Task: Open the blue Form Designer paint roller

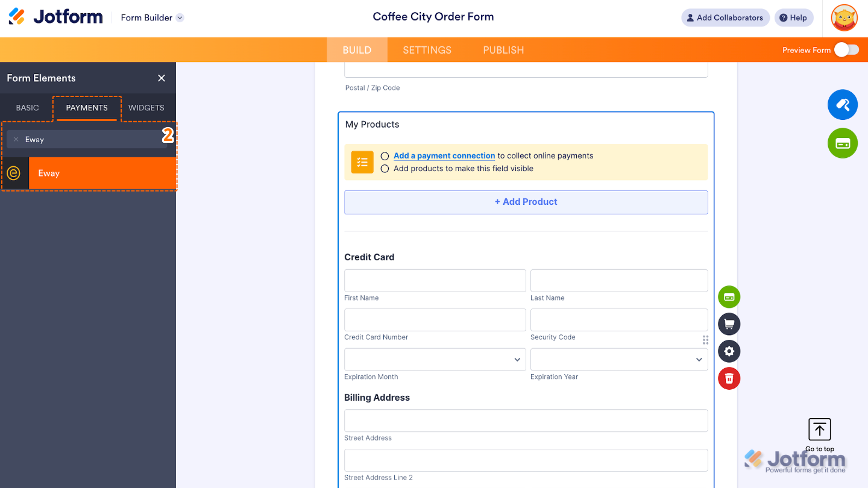Action: 842,105
